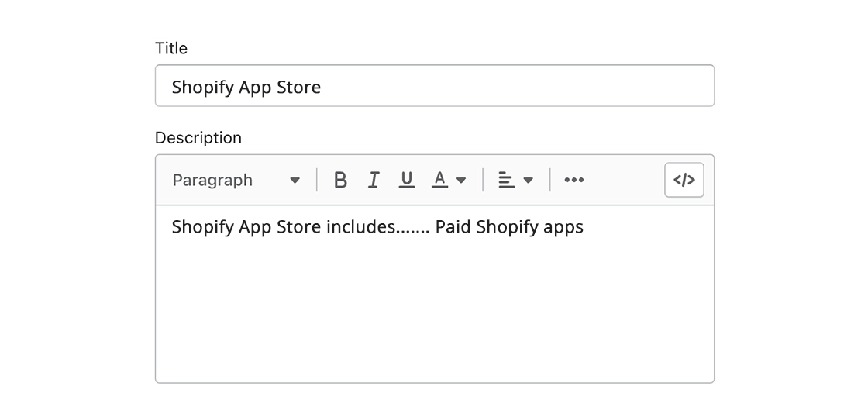868x417 pixels.
Task: Click the "Description" label
Action: pyautogui.click(x=198, y=138)
